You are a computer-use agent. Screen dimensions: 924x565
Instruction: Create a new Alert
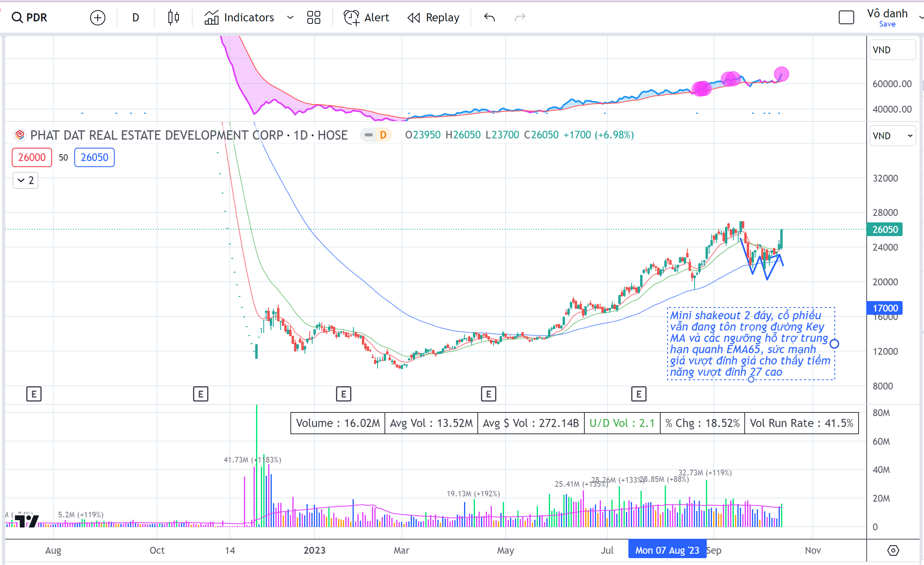click(366, 17)
